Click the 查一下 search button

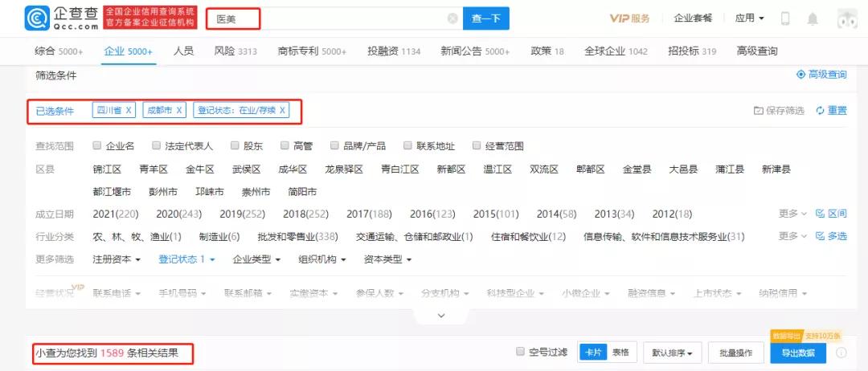pos(486,18)
